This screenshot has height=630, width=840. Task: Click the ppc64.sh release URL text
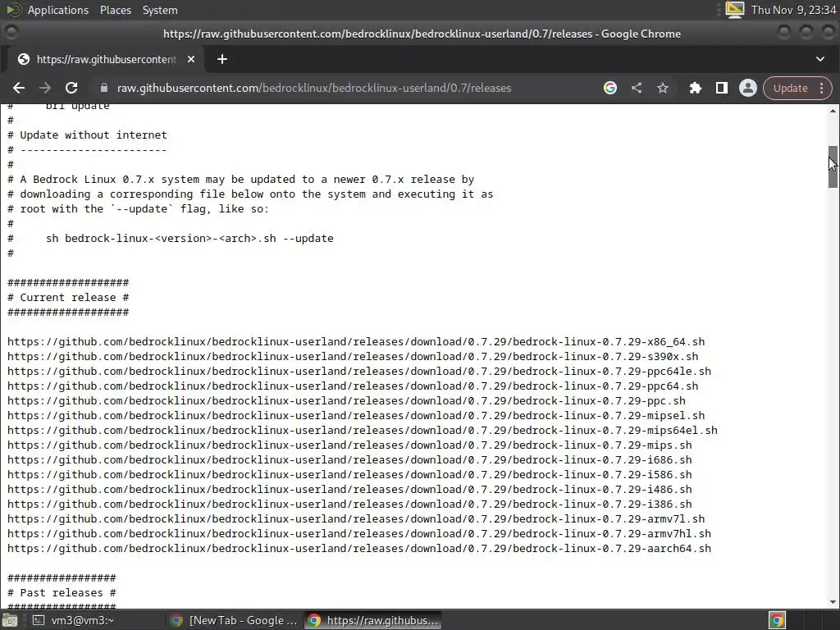pyautogui.click(x=353, y=386)
